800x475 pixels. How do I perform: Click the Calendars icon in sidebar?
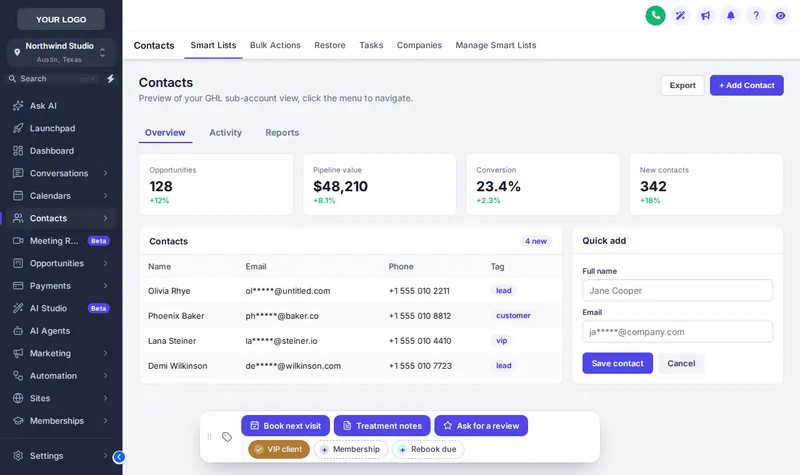(18, 195)
